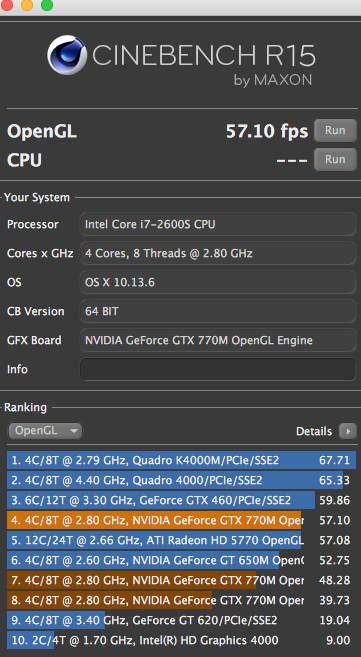The width and height of the screenshot is (361, 657).
Task: Select the Quadro 4000 ranking row
Action: point(181,480)
